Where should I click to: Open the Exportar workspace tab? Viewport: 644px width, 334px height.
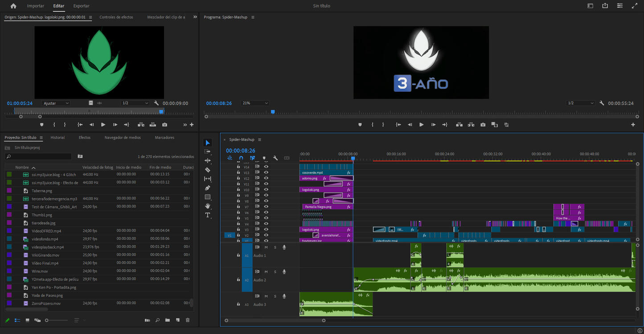coord(81,6)
